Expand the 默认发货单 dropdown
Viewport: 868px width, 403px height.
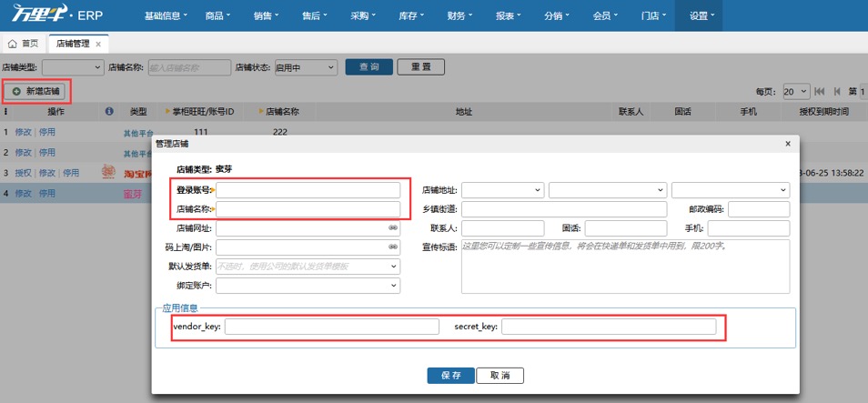[308, 267]
